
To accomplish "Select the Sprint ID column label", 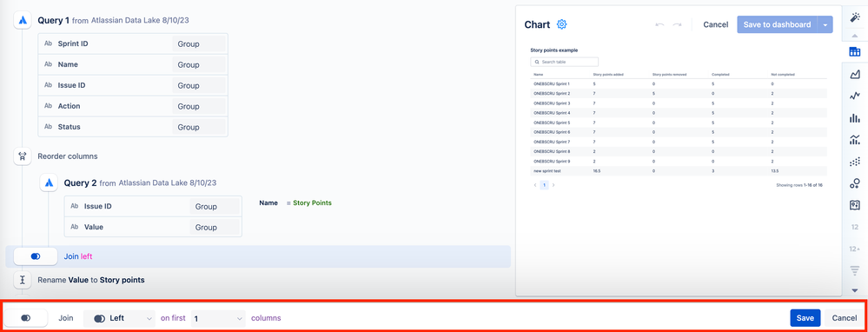I will 72,43.
